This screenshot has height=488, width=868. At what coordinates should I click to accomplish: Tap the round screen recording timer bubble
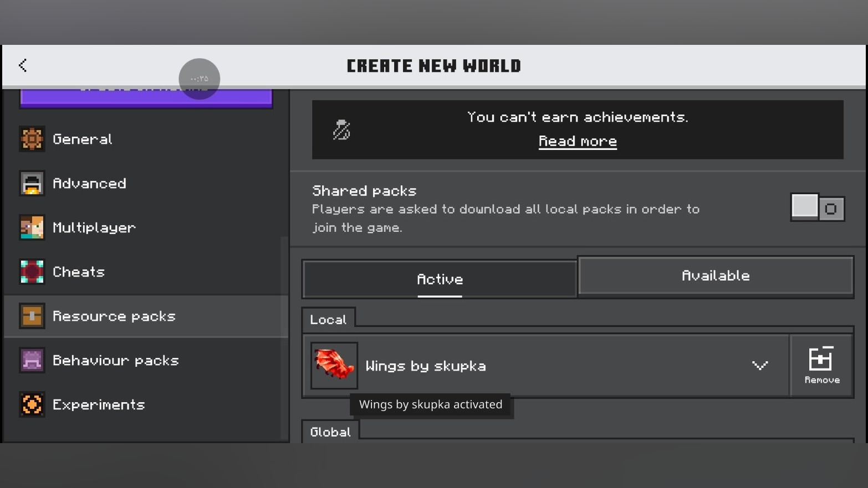pos(200,79)
